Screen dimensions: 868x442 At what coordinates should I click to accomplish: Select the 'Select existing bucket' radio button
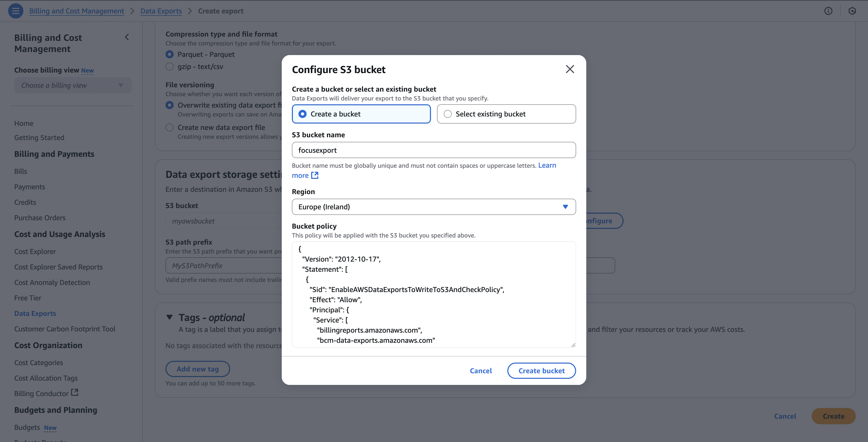tap(448, 114)
